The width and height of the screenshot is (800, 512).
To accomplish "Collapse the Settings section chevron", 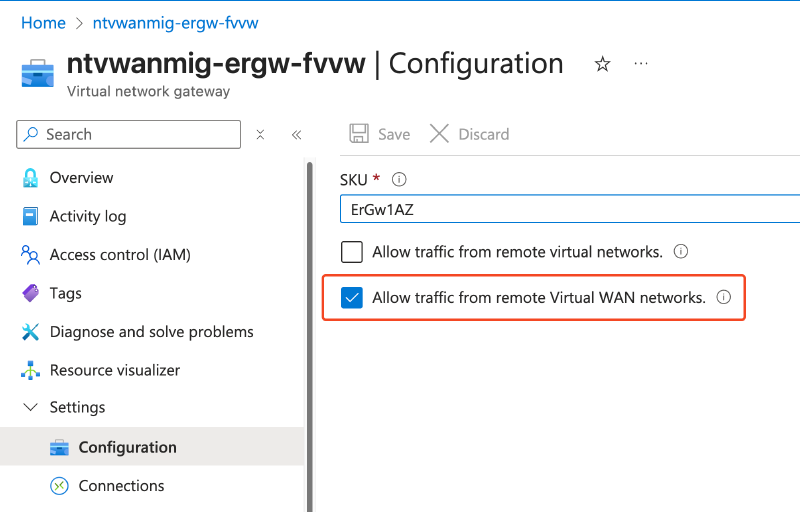I will [x=31, y=407].
